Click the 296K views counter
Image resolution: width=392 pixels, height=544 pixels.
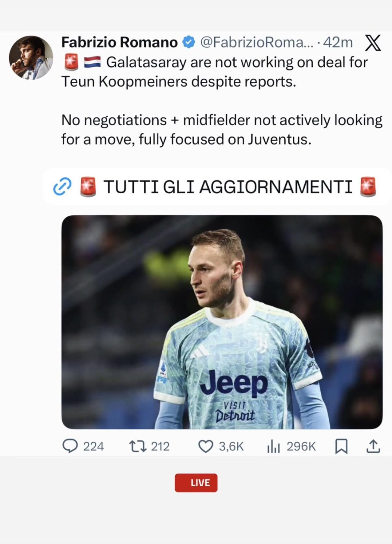(301, 447)
